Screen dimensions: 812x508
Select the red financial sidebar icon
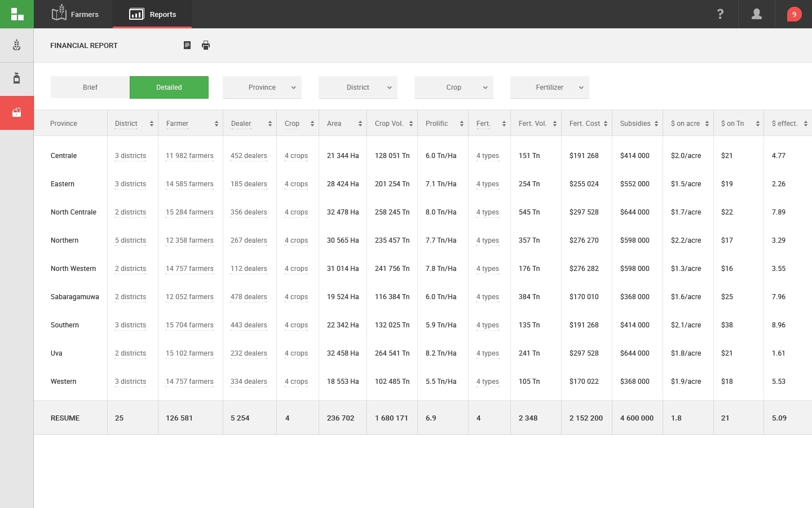[17, 112]
